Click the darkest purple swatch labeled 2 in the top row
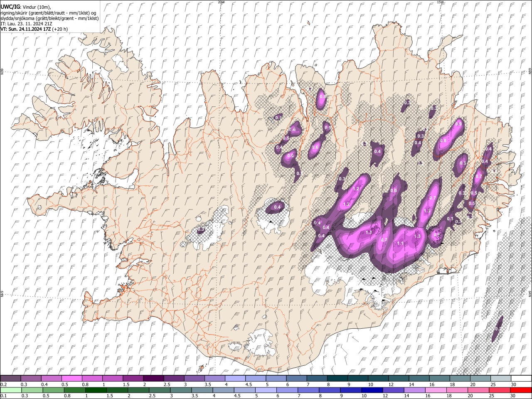This screenshot has height=399, width=532. click(x=153, y=379)
